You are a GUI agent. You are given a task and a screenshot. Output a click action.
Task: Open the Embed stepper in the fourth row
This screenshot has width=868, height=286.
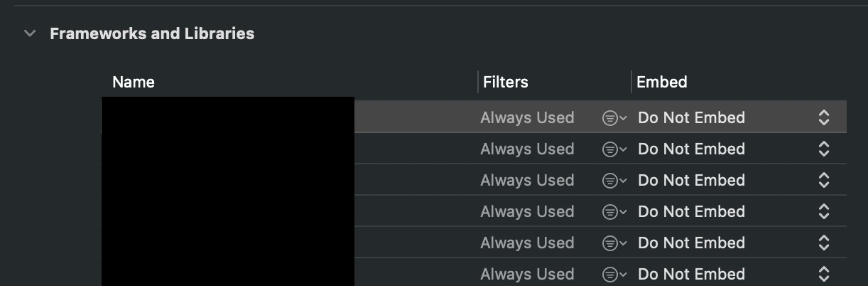click(824, 212)
